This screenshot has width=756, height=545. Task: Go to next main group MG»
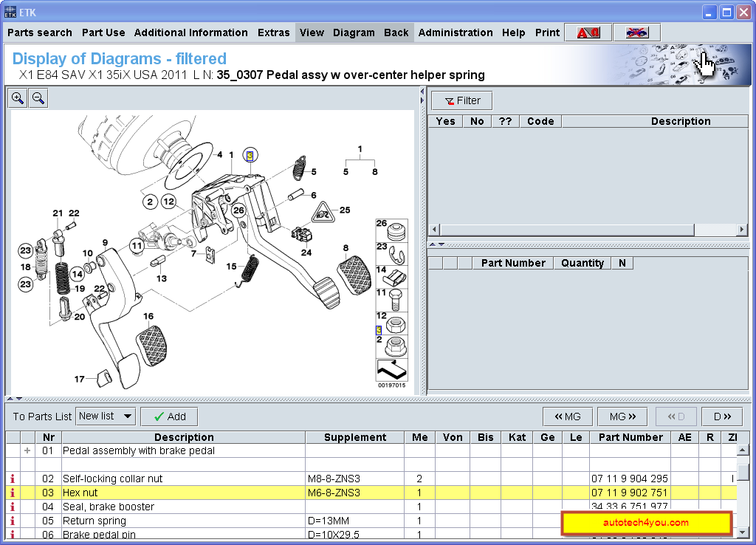622,417
